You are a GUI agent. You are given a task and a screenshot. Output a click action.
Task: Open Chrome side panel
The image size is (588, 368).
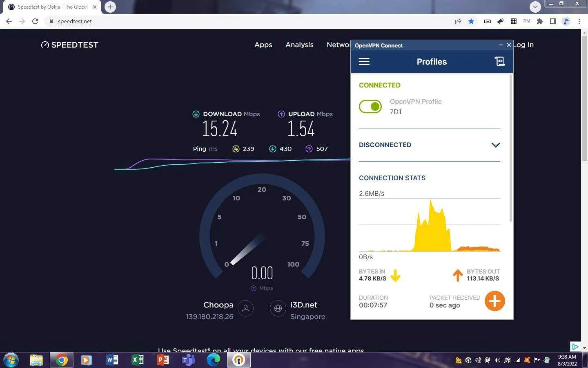click(553, 21)
